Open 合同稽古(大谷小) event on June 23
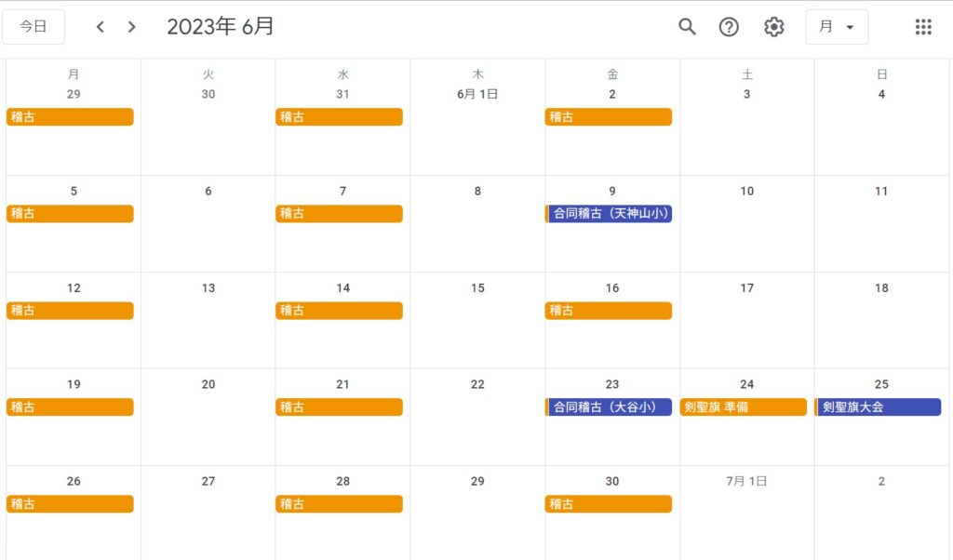The width and height of the screenshot is (953, 560). (610, 407)
